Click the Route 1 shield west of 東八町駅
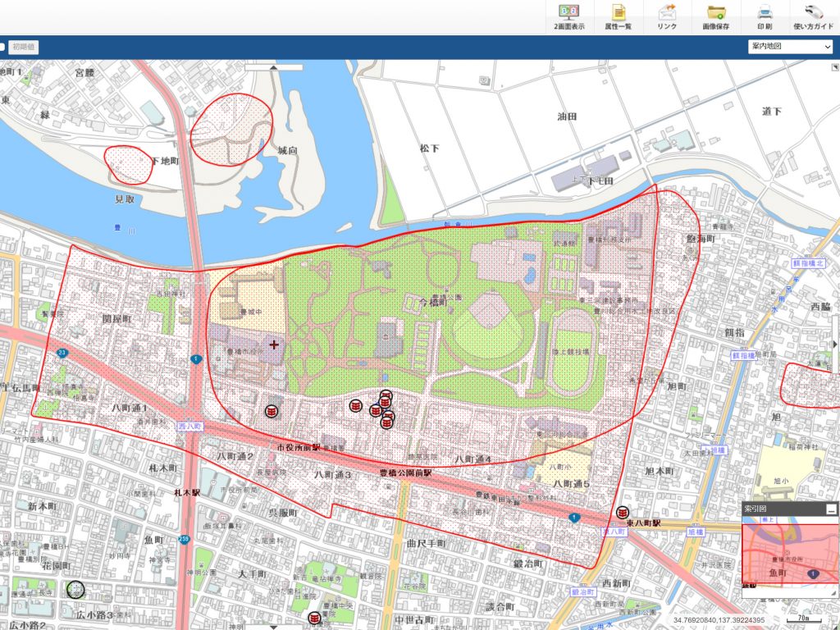Viewport: 840px width, 630px height. [x=574, y=518]
